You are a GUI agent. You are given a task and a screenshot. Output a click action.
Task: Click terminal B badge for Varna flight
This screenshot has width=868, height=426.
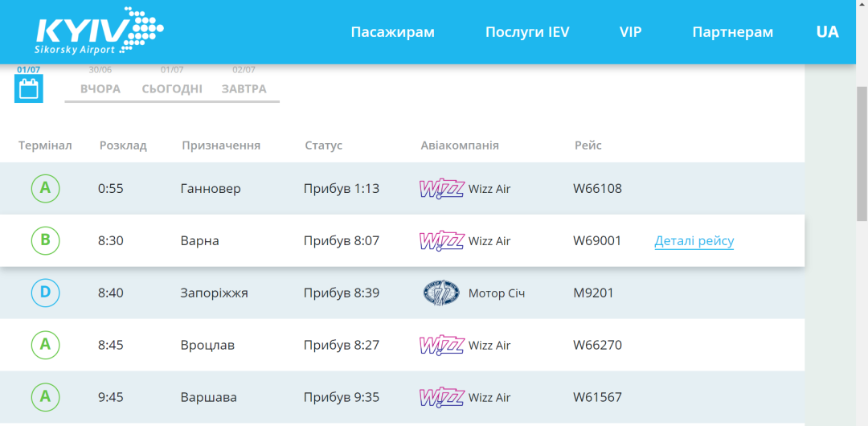pyautogui.click(x=45, y=241)
